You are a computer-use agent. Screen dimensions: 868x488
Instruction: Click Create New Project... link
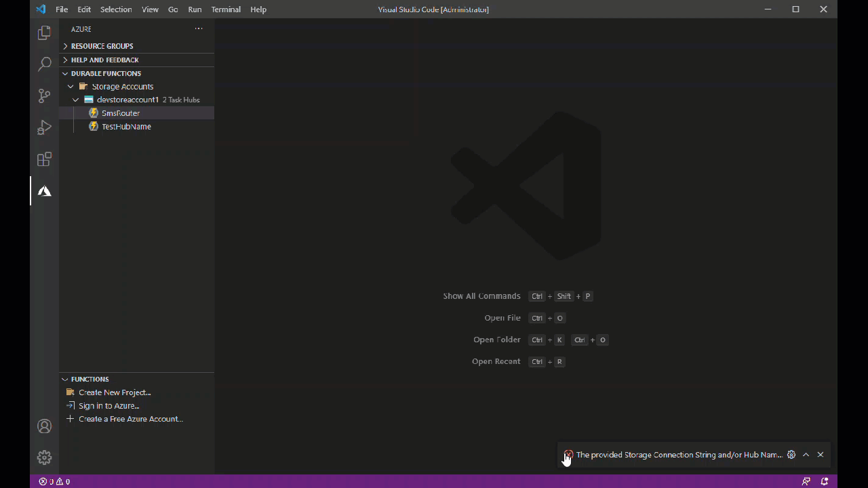coord(115,392)
